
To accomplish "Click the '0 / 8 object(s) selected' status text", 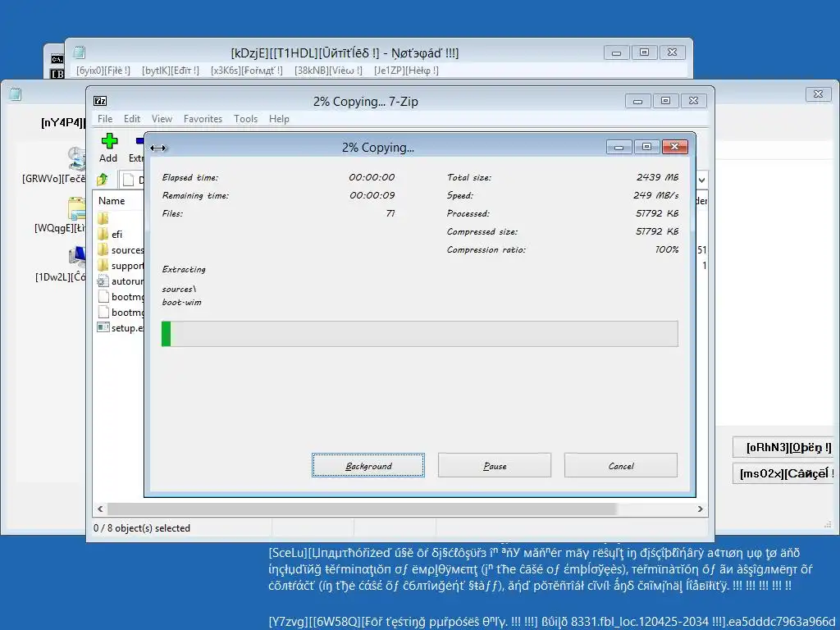I will click(x=142, y=527).
